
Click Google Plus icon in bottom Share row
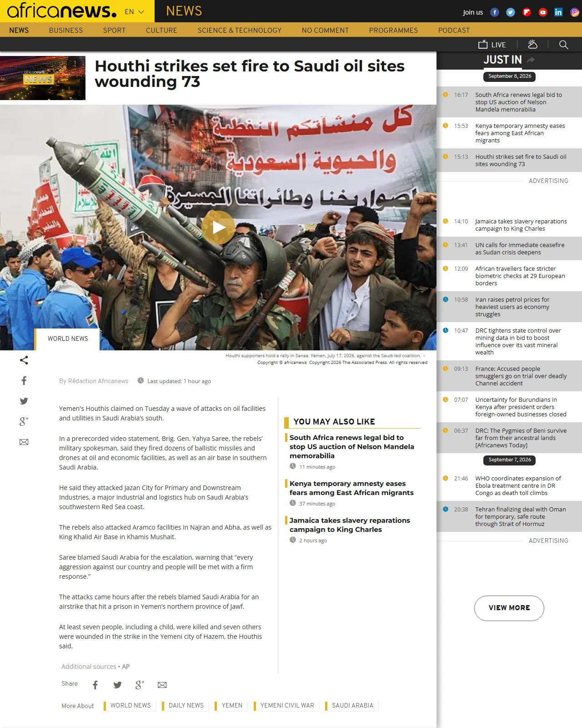click(140, 685)
